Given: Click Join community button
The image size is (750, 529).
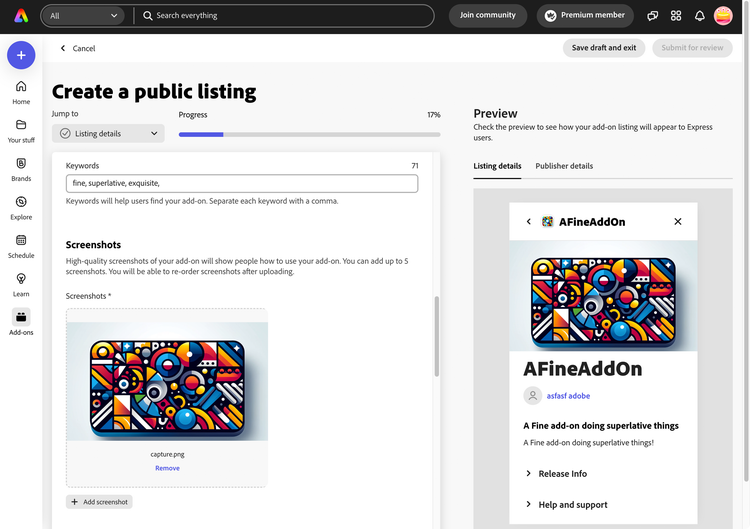Looking at the screenshot, I should pyautogui.click(x=487, y=15).
